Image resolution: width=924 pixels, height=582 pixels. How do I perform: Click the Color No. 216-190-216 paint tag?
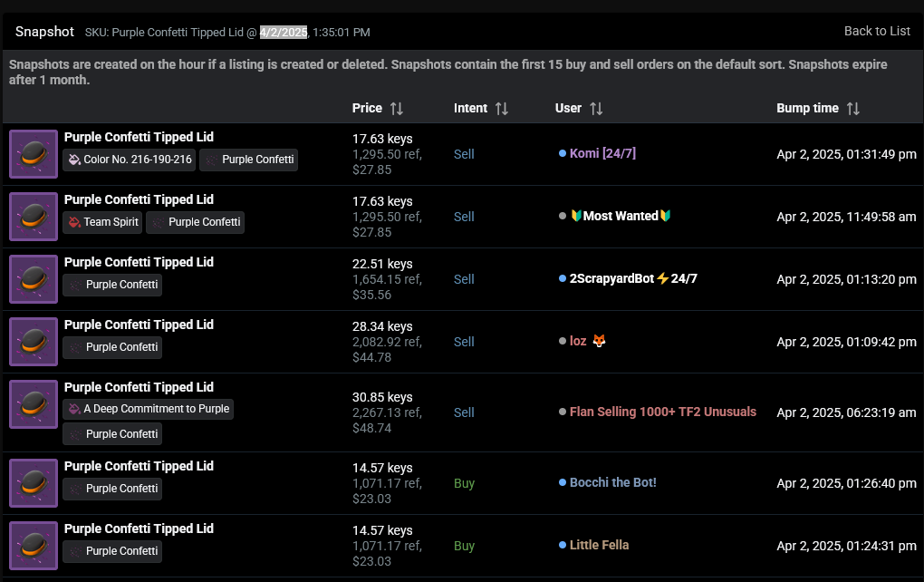tap(130, 160)
